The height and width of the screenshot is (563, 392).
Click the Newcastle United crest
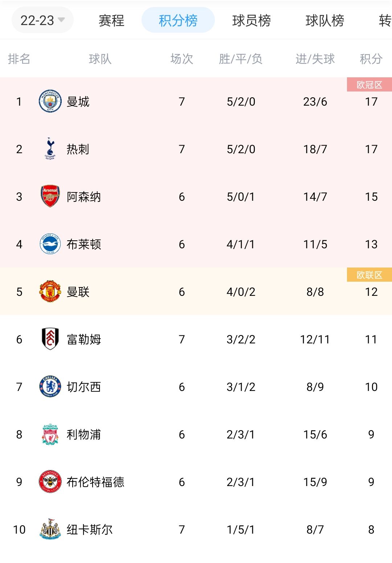coord(50,529)
